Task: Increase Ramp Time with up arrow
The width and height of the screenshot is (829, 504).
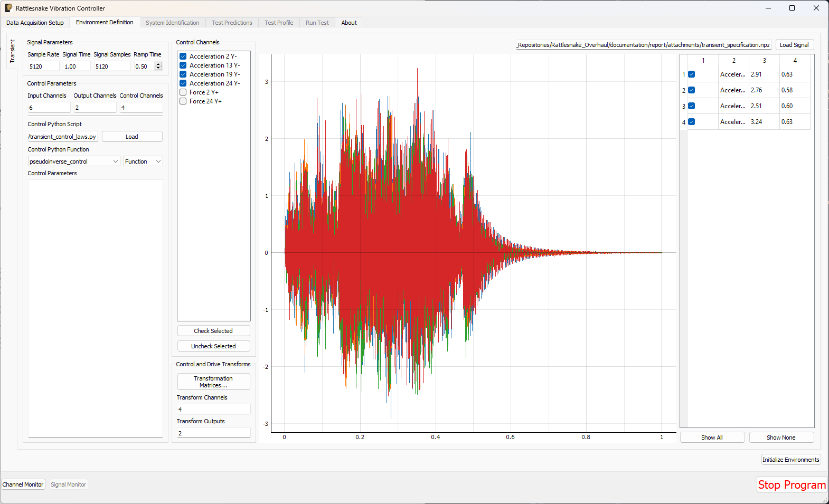Action: (158, 64)
